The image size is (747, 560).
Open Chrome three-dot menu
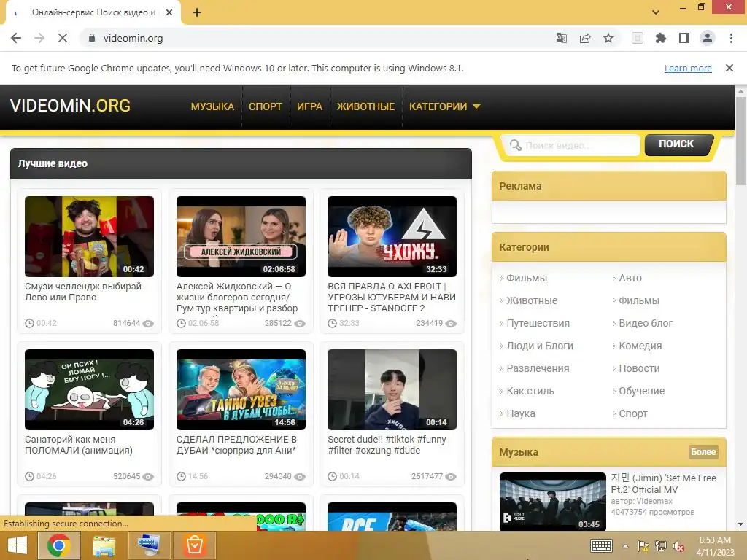coord(731,38)
